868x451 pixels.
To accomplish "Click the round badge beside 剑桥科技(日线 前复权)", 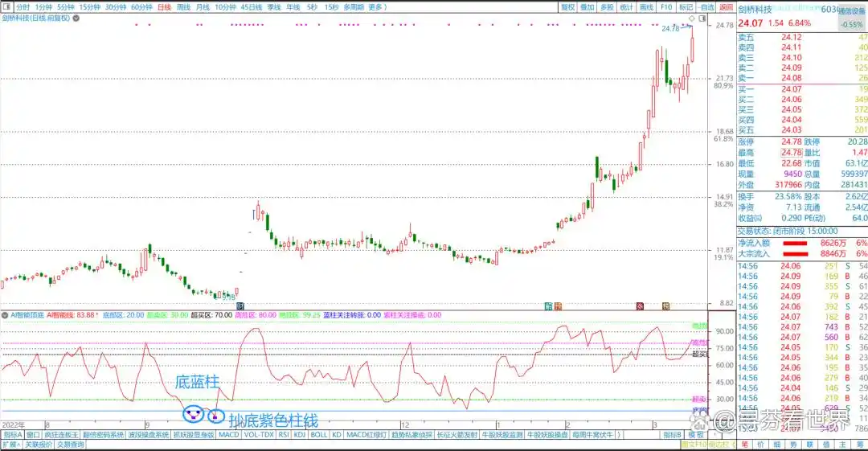I will pyautogui.click(x=76, y=18).
